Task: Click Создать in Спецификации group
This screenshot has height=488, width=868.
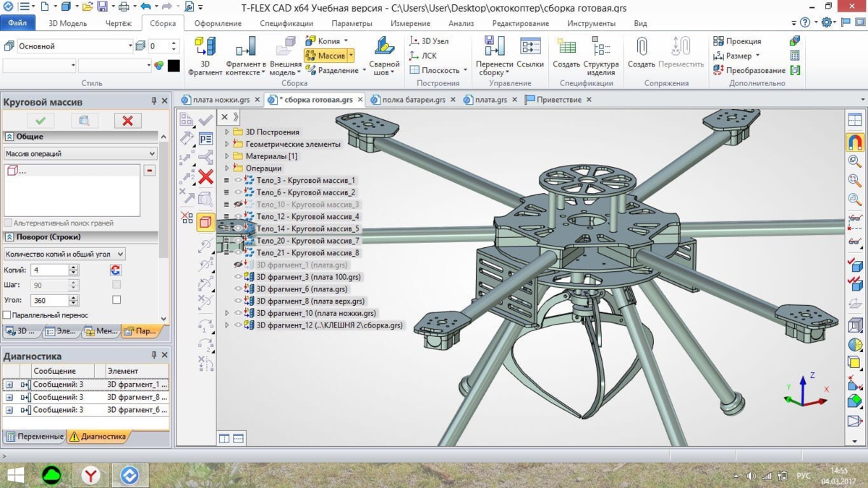Action: 566,52
